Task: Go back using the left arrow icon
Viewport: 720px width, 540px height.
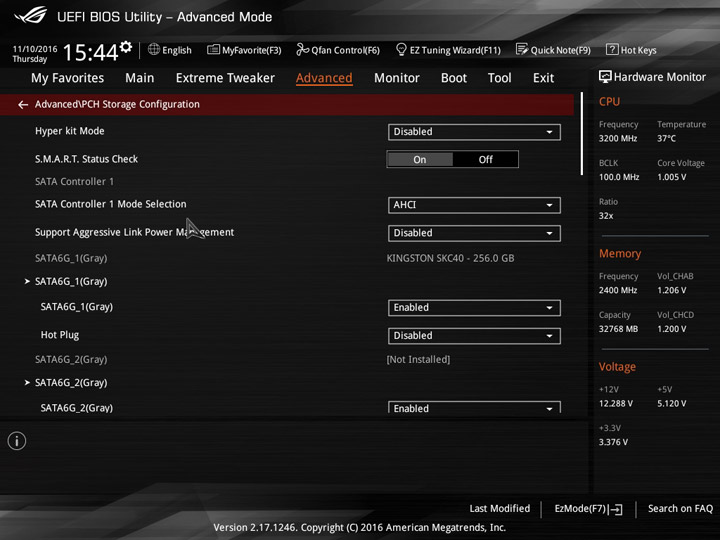Action: [x=22, y=105]
